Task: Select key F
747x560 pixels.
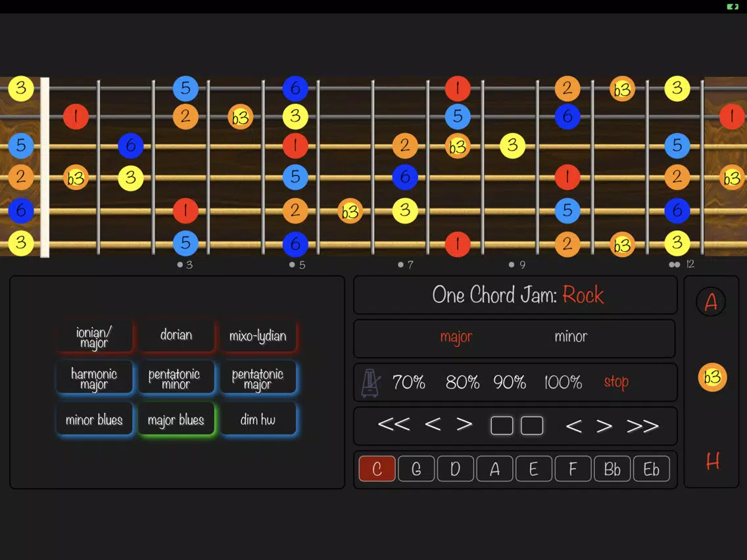Action: (573, 469)
